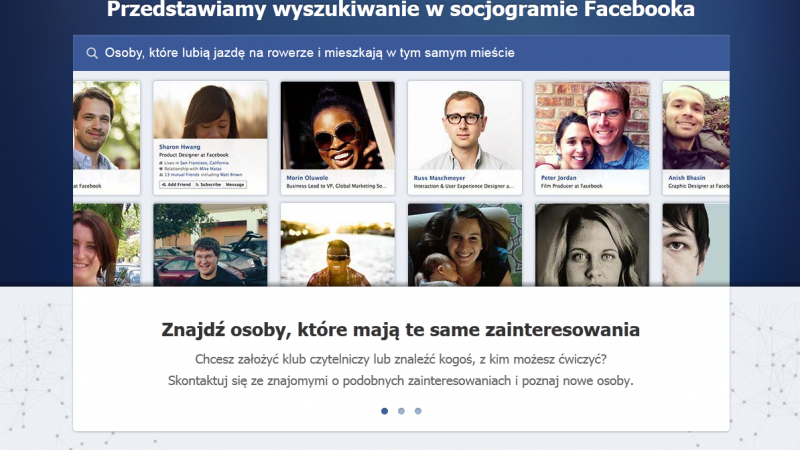Click 'Interaction & User Experience Designer' text
Image resolution: width=800 pixels, height=450 pixels.
point(463,186)
